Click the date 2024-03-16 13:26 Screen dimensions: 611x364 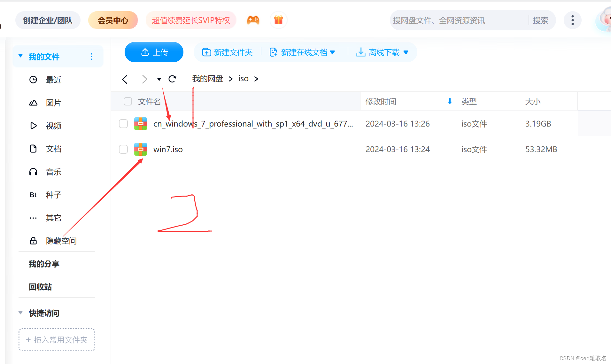(x=398, y=124)
